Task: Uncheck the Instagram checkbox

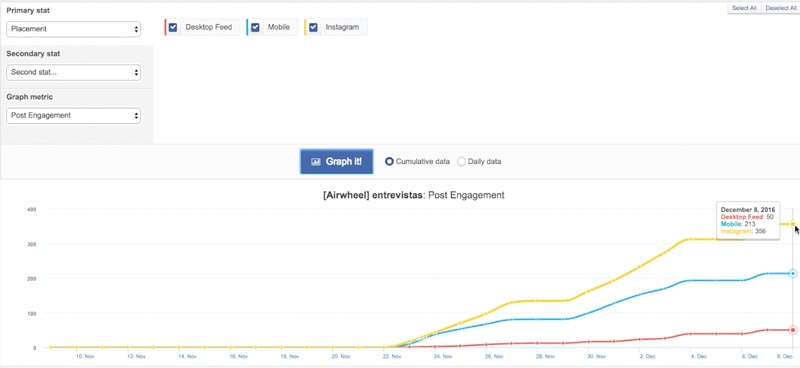Action: pos(314,27)
